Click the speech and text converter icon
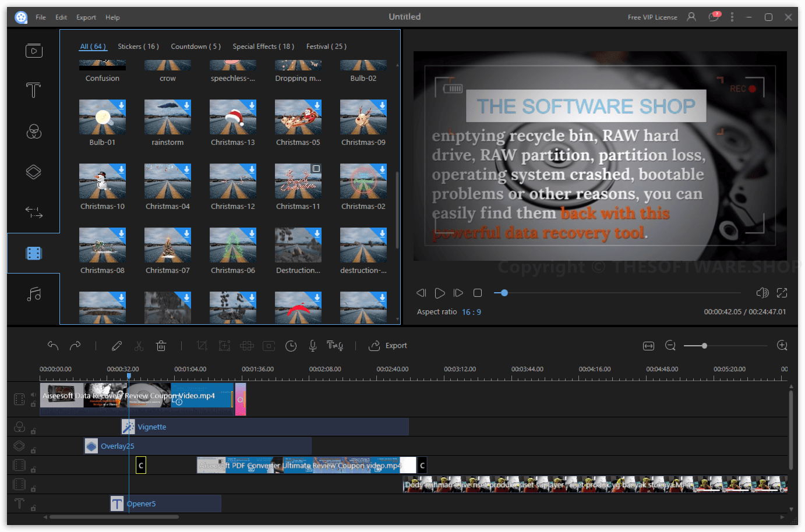This screenshot has height=532, width=805. click(335, 346)
